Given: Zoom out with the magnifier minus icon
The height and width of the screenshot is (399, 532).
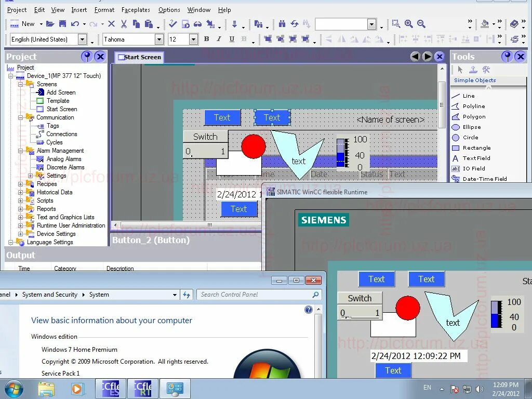Looking at the screenshot, I should tap(421, 24).
